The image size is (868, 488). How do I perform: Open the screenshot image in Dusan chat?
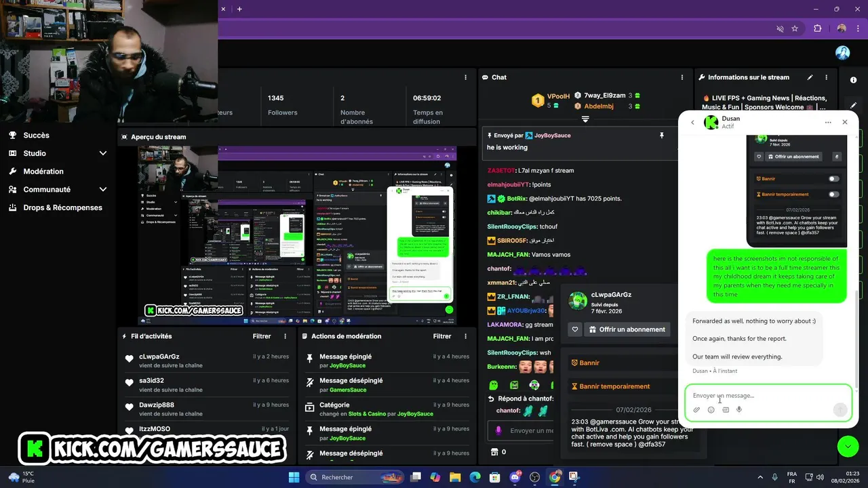pyautogui.click(x=797, y=190)
